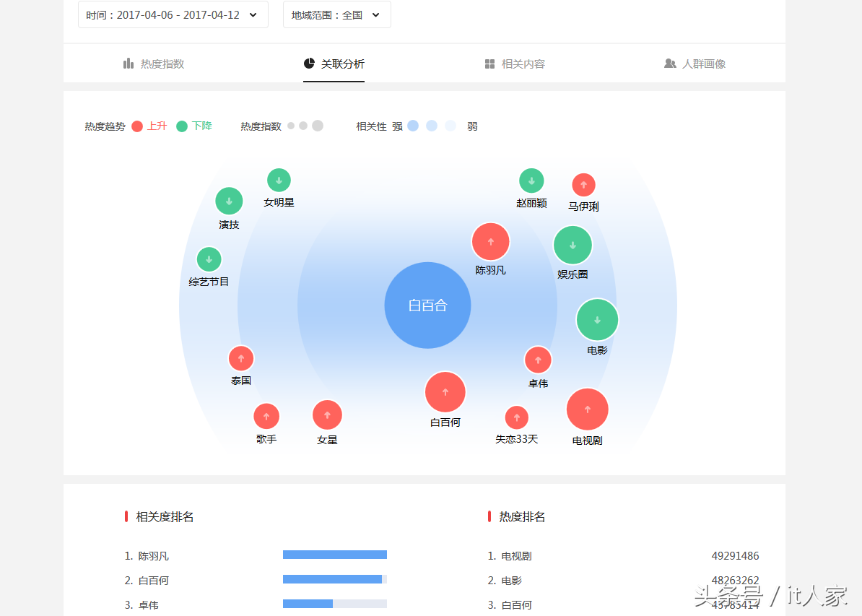Open the 地域范围 region dropdown
The image size is (862, 616).
click(336, 14)
